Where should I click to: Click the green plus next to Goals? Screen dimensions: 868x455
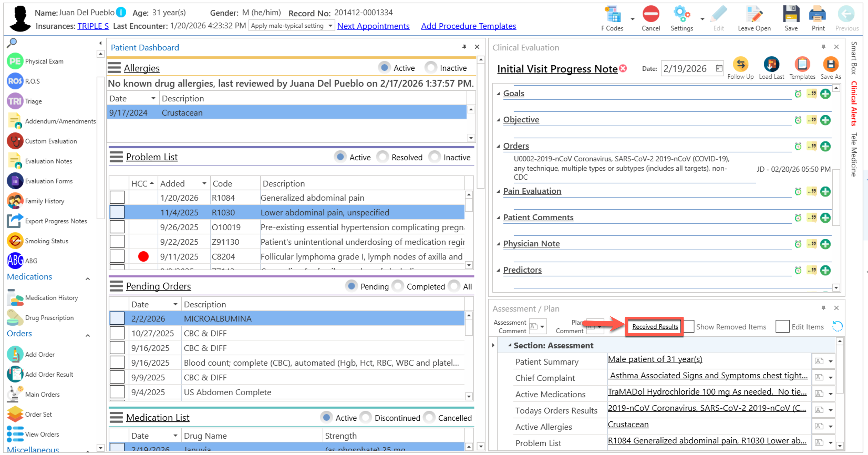825,94
